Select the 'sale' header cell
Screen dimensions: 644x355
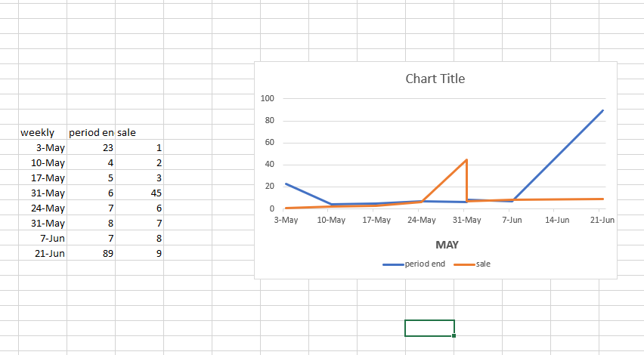point(140,132)
